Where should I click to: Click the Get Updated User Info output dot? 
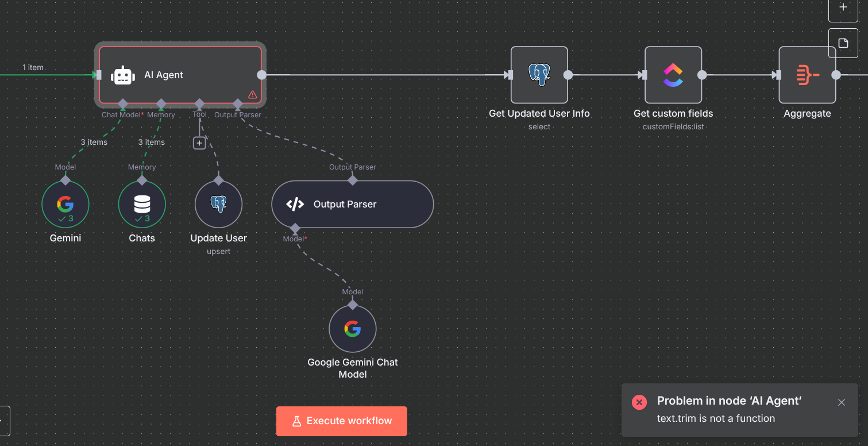(568, 75)
